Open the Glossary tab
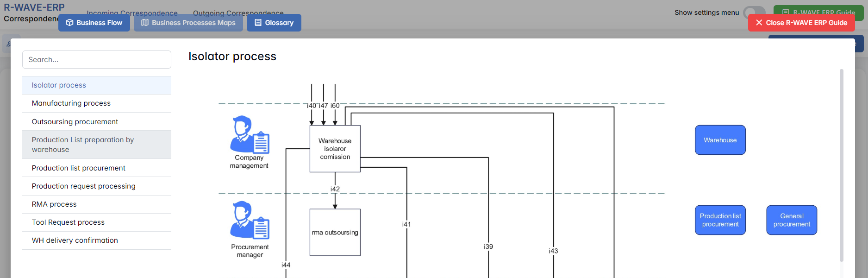The height and width of the screenshot is (278, 868). point(274,23)
